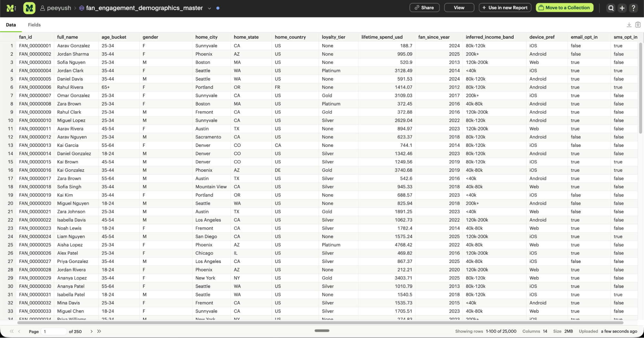Open the dataset title dropdown chevron
The height and width of the screenshot is (338, 644).
pos(209,8)
